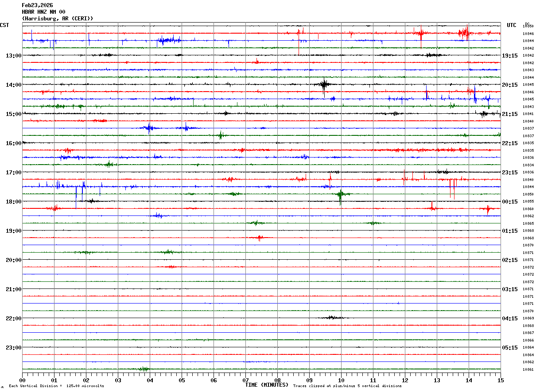Click the 04:15 UTC row label
536x392 pixels.
pos(510,319)
